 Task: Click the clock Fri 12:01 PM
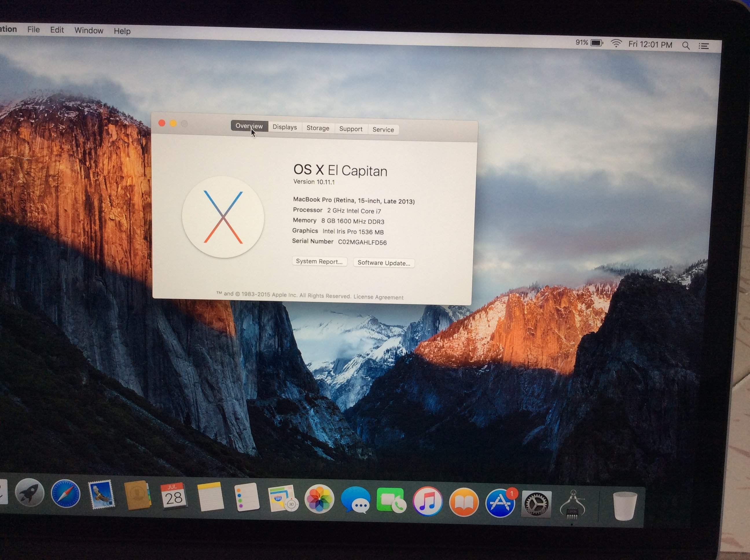(x=650, y=45)
